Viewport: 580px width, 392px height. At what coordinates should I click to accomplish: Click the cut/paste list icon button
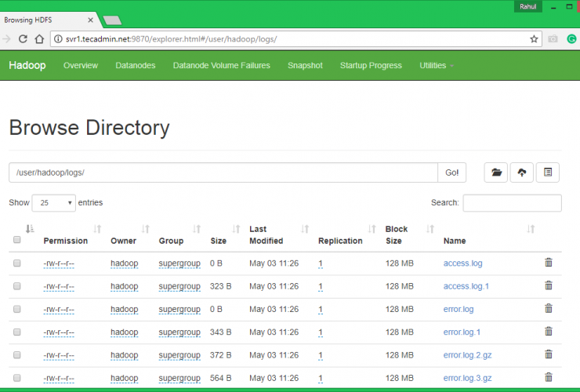pos(549,172)
